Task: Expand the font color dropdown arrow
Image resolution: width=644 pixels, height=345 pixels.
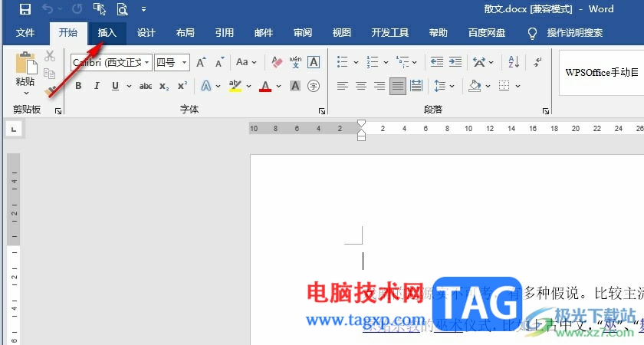Action: [278, 86]
